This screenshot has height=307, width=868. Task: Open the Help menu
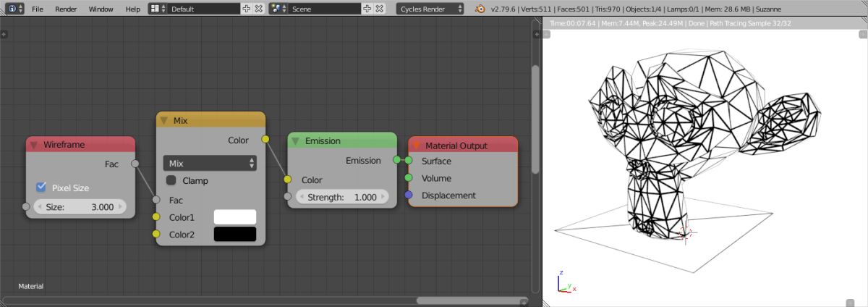pyautogui.click(x=132, y=9)
